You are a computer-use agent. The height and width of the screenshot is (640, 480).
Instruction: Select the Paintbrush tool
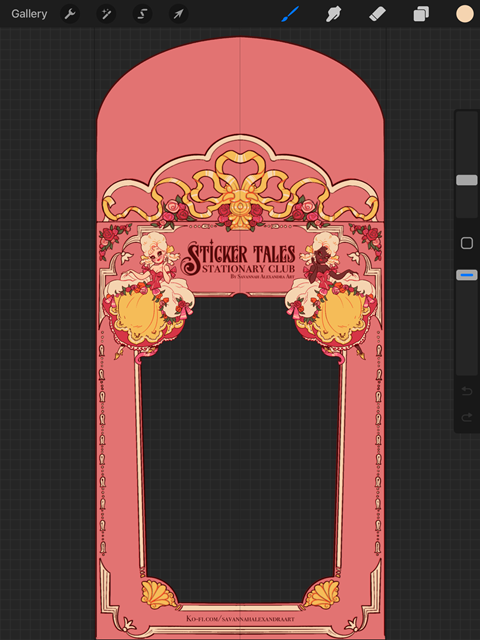tap(290, 14)
